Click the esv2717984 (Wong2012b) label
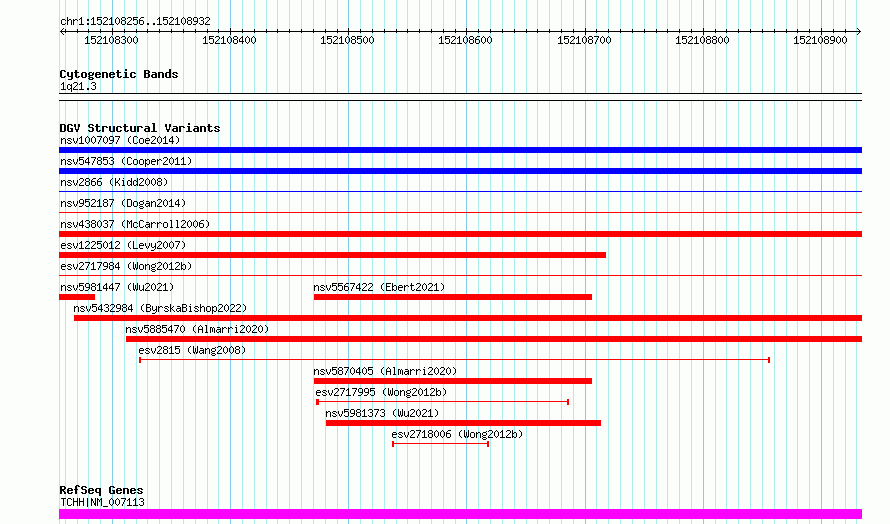Image resolution: width=890 pixels, height=524 pixels. click(x=126, y=266)
